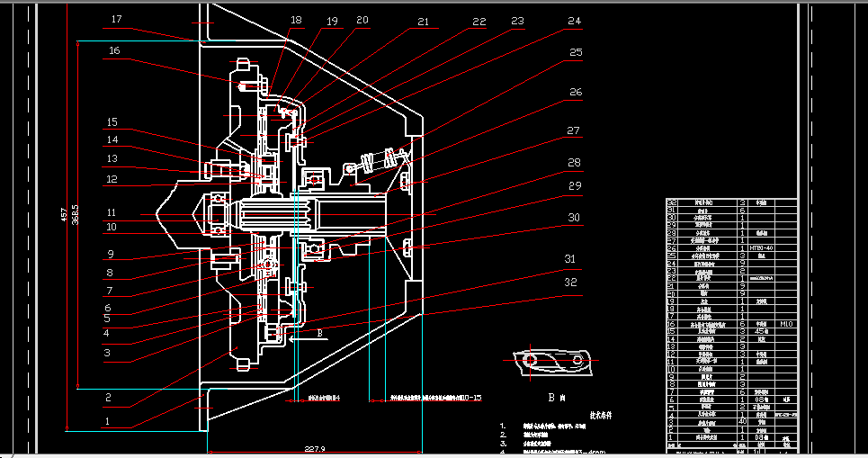Select technical requirement line numbered 3.
Screen dimensions: 868x458
[x=526, y=445]
